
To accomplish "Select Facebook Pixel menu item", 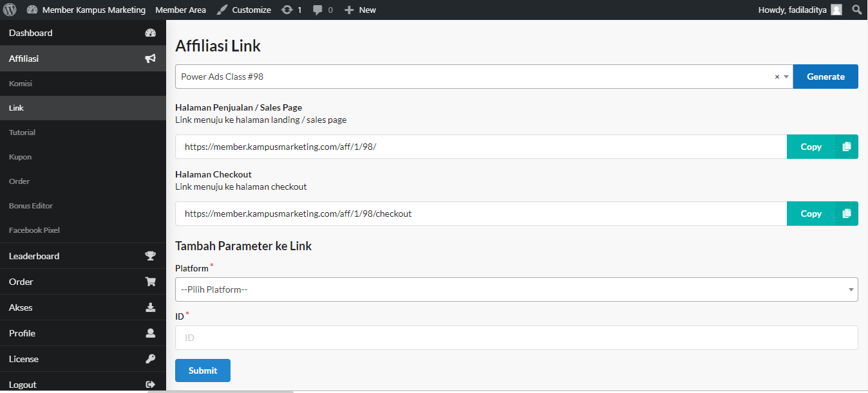I will pos(34,230).
